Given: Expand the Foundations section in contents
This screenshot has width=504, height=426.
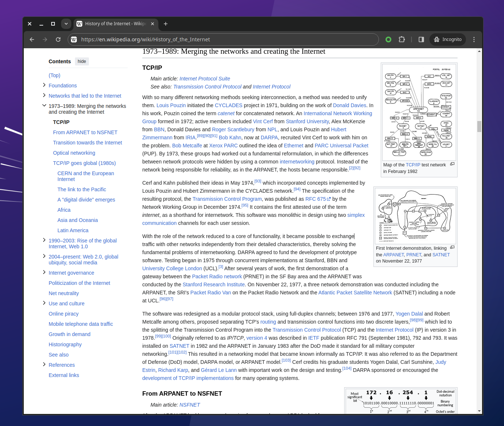Looking at the screenshot, I should 44,85.
